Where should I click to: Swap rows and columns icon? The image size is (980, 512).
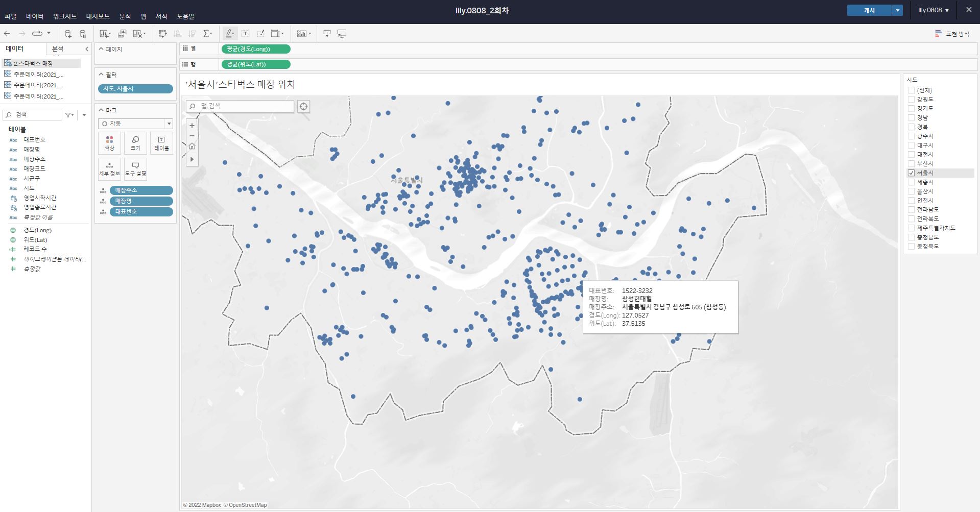tap(163, 34)
